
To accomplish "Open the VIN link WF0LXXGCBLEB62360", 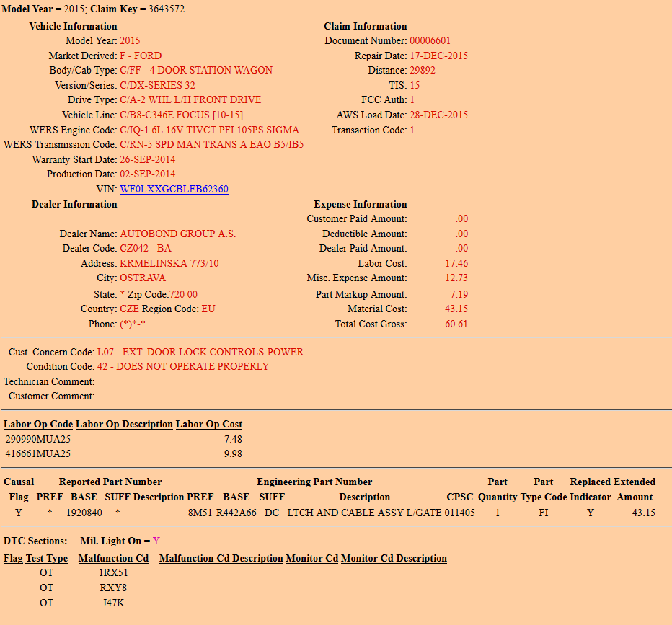I will 174,190.
